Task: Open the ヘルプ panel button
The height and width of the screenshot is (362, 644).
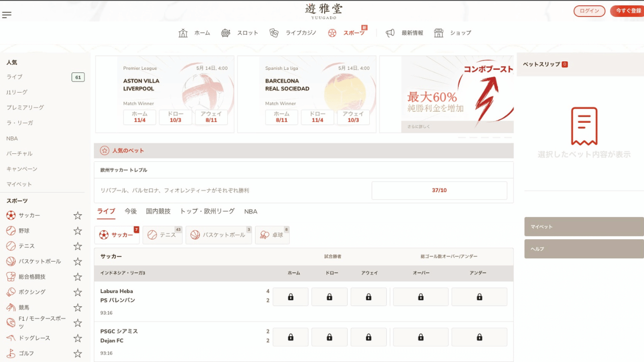Action: pos(584,249)
